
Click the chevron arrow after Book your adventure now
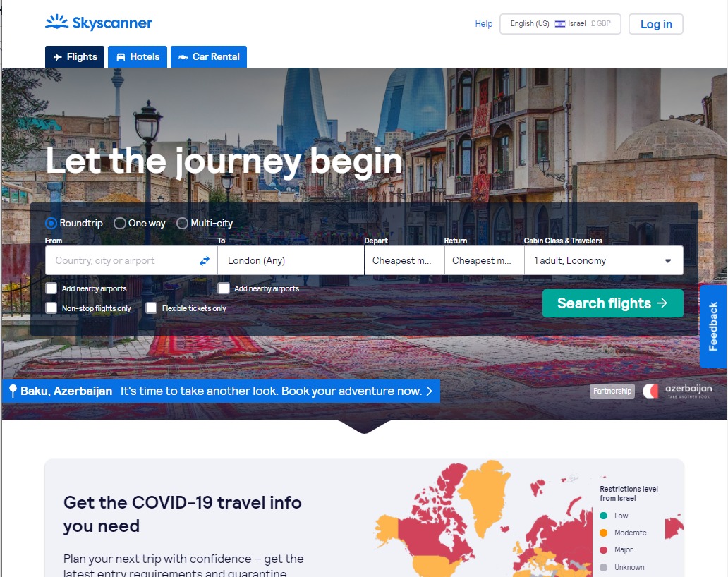[430, 391]
